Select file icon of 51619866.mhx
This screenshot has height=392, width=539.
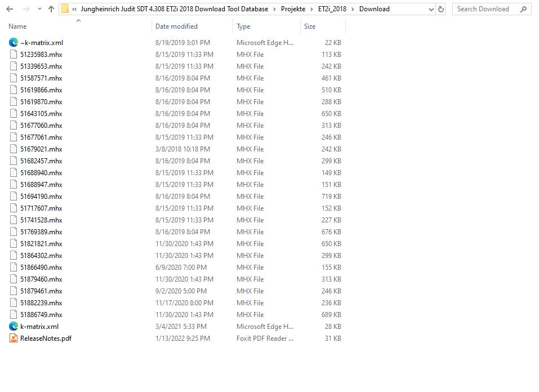click(14, 90)
